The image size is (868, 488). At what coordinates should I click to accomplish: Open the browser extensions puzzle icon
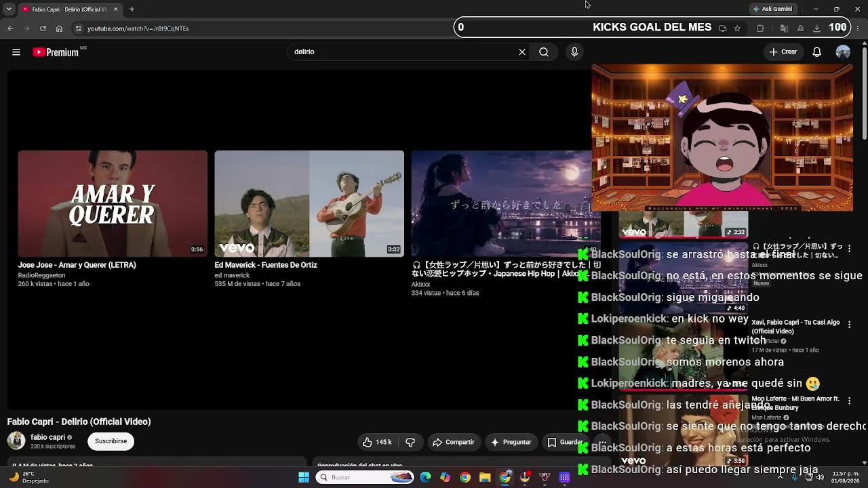pyautogui.click(x=760, y=28)
